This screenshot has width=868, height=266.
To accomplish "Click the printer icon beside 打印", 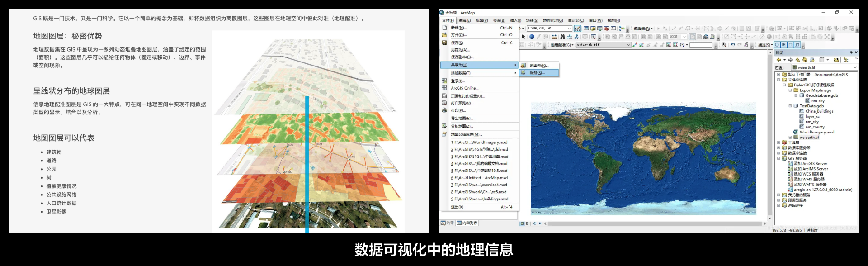I will (444, 110).
